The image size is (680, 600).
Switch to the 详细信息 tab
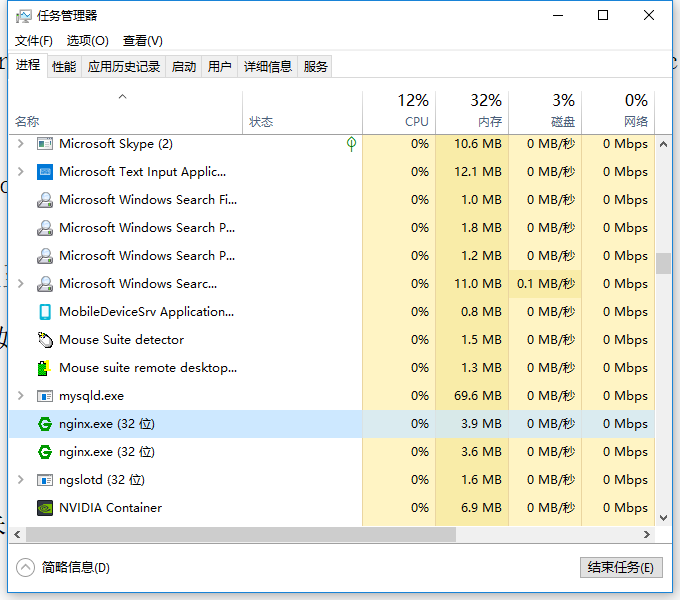268,67
